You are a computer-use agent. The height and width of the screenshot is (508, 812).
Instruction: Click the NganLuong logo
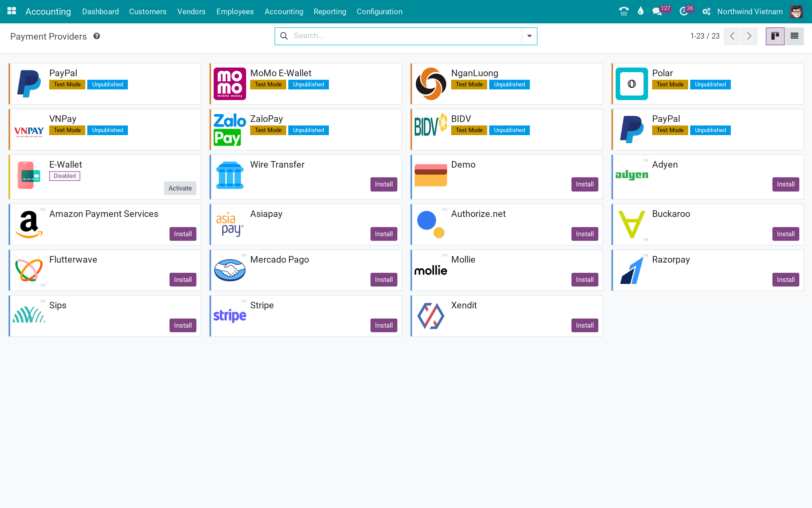click(x=431, y=84)
